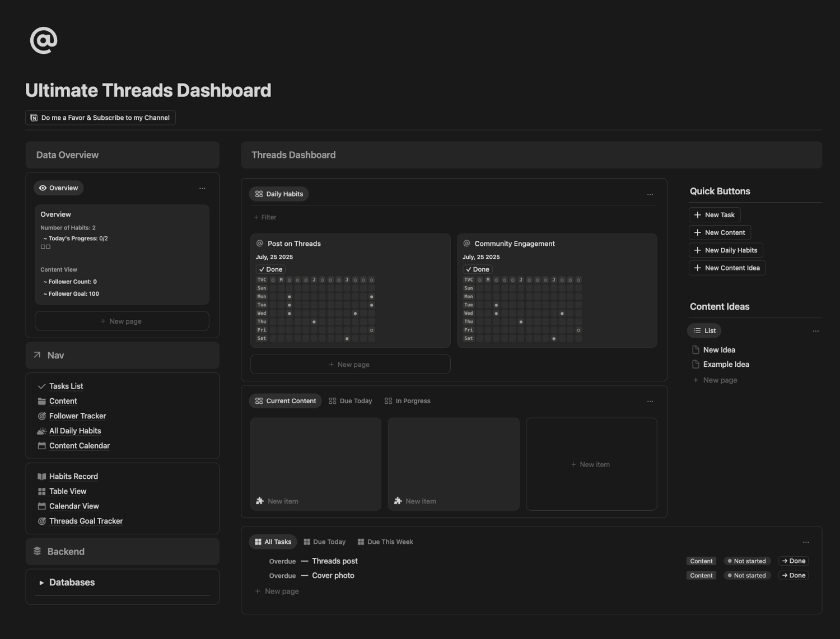Open the Daily Habits view options menu

pos(650,194)
